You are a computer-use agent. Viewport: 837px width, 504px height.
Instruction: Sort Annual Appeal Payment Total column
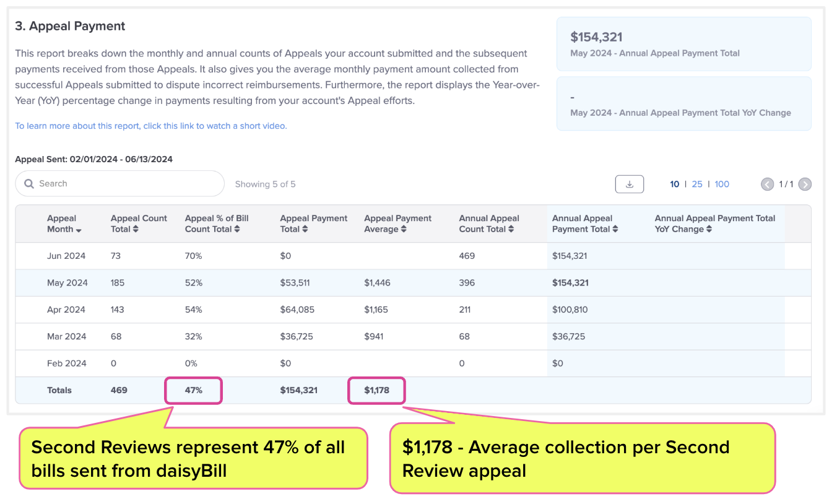pos(615,229)
